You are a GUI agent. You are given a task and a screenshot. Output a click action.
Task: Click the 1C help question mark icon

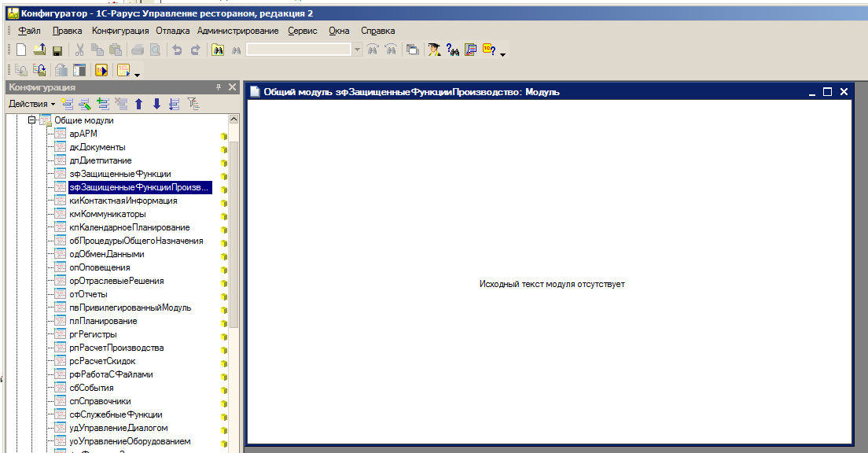pos(489,50)
